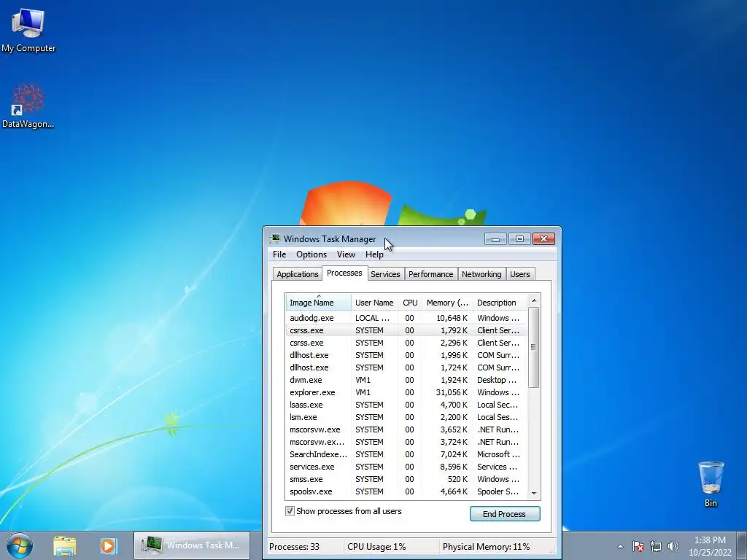The image size is (747, 560).
Task: Click the CPU Usage: 1% status entry
Action: (376, 547)
